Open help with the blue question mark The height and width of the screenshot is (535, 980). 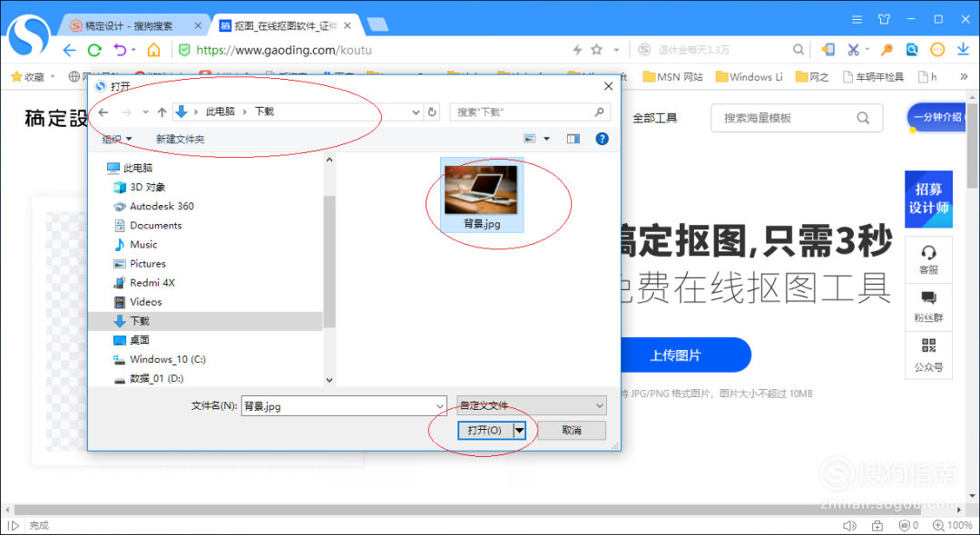point(602,139)
